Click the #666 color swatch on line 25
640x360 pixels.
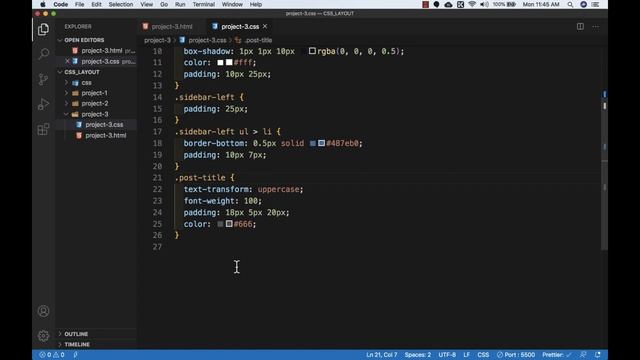point(229,224)
